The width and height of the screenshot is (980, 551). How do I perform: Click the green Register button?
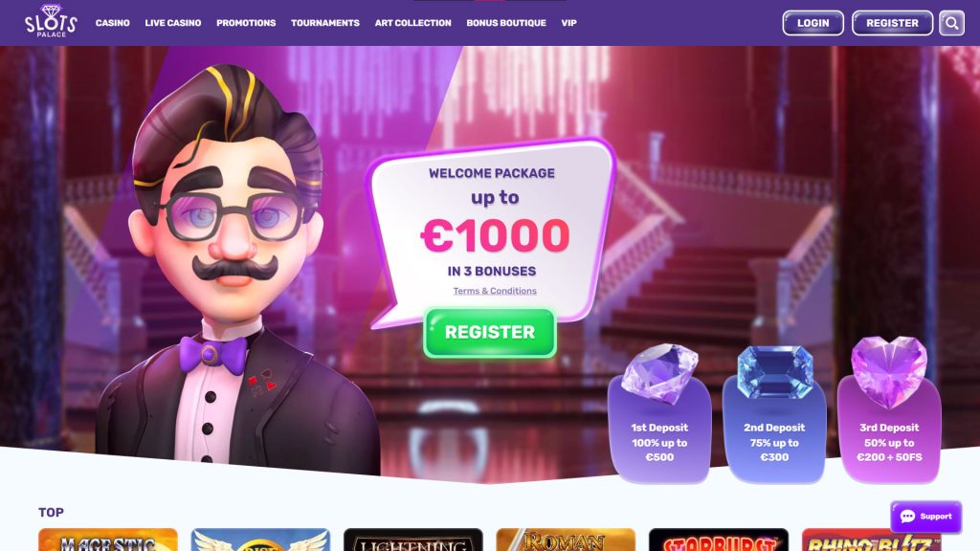click(489, 332)
